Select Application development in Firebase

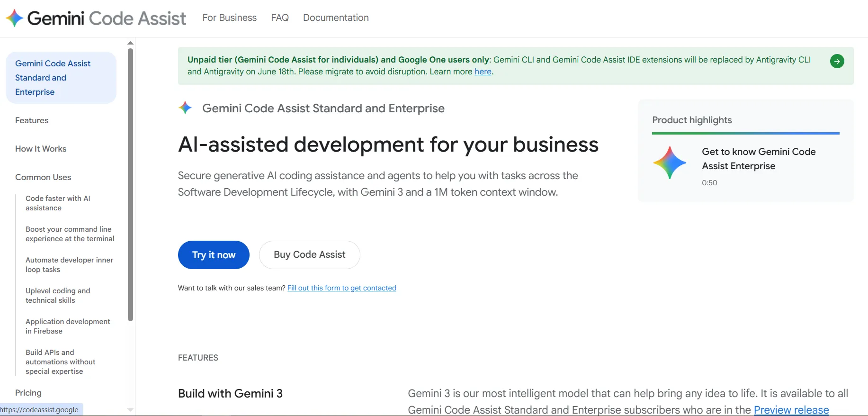[68, 326]
